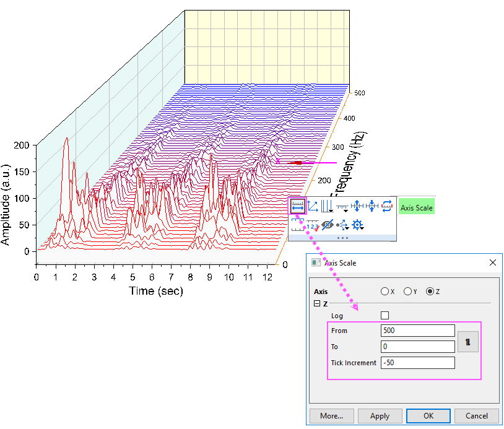This screenshot has width=504, height=429.
Task: Click the hide axis eye-slash icon
Action: [x=328, y=224]
